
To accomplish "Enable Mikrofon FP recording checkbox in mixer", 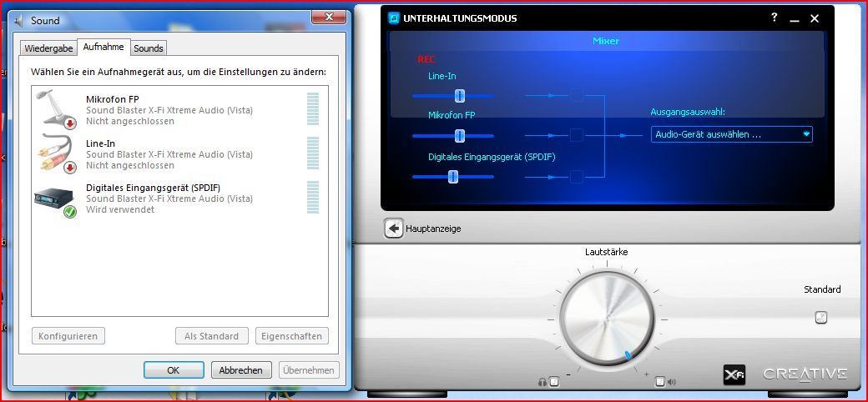I will tap(576, 135).
